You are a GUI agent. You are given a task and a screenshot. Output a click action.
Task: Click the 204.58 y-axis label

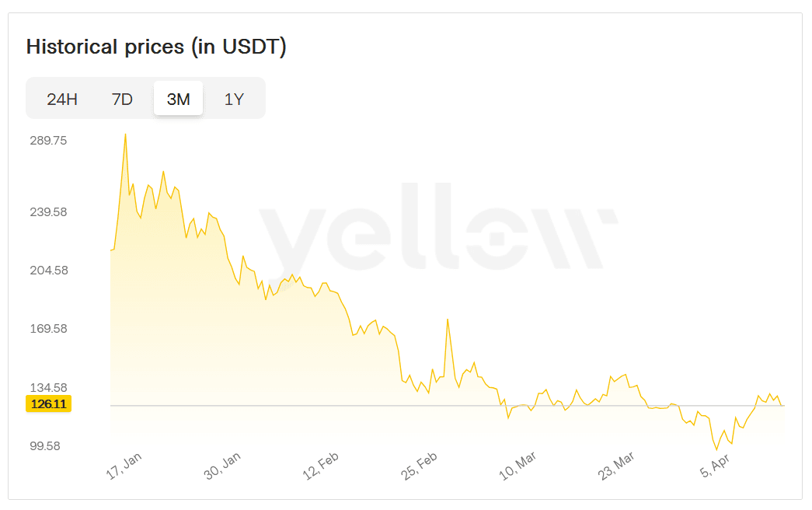point(48,271)
